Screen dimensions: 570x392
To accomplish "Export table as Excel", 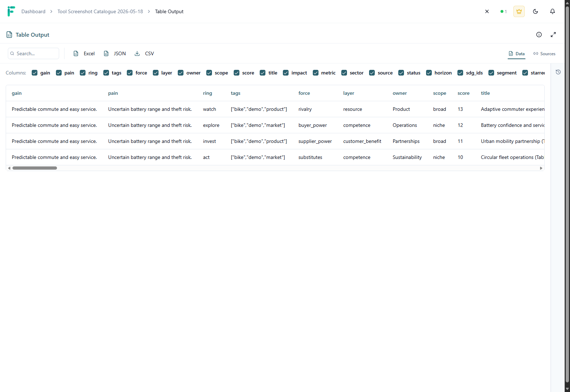I will pyautogui.click(x=84, y=53).
